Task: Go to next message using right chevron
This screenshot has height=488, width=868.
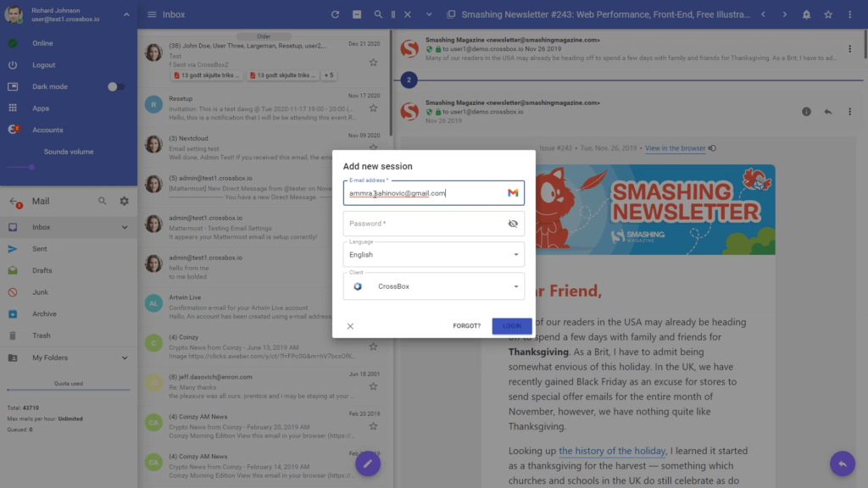Action: (x=784, y=14)
